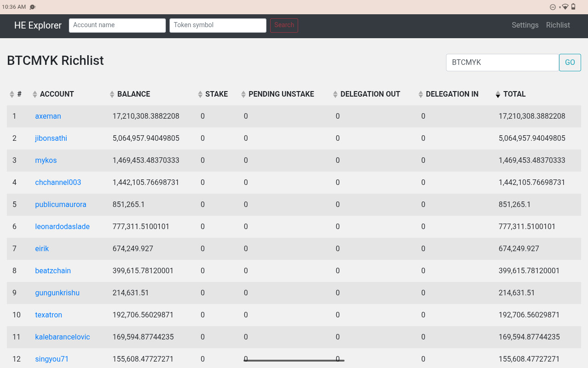Image resolution: width=588 pixels, height=368 pixels.
Task: Sort by PENDING UNSTAKE using its arrow icon
Action: (243, 94)
